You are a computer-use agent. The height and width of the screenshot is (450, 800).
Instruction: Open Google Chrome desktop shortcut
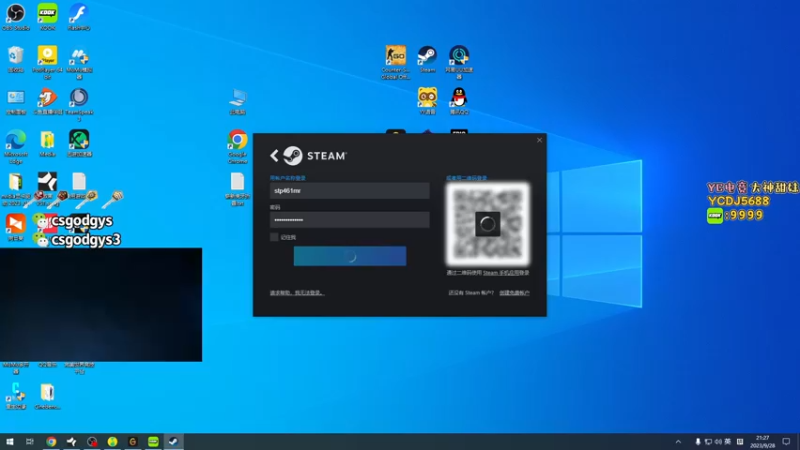click(x=238, y=146)
